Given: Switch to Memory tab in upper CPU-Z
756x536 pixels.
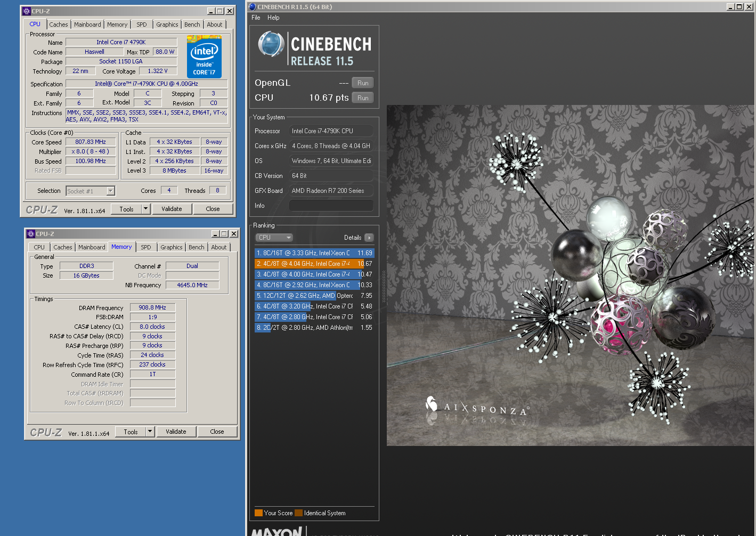Looking at the screenshot, I should pyautogui.click(x=117, y=25).
